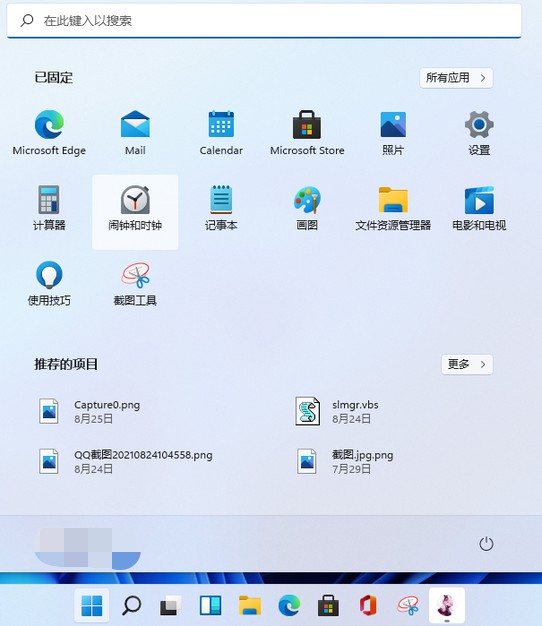Viewport: 542px width, 626px height.
Task: Open 记事本 Notepad app
Action: coord(221,208)
